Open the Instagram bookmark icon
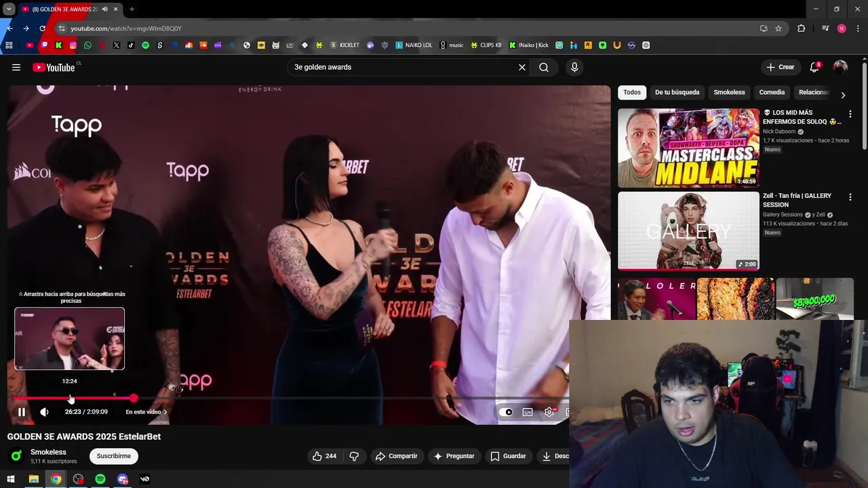The width and height of the screenshot is (868, 488). pyautogui.click(x=73, y=45)
